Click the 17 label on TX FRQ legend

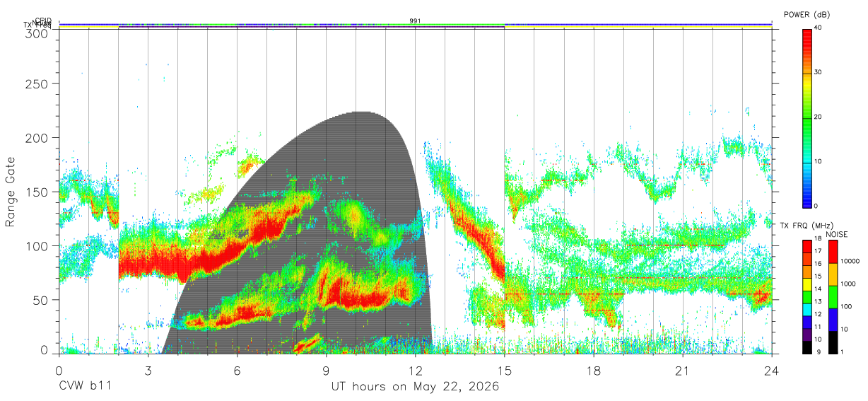coord(819,251)
